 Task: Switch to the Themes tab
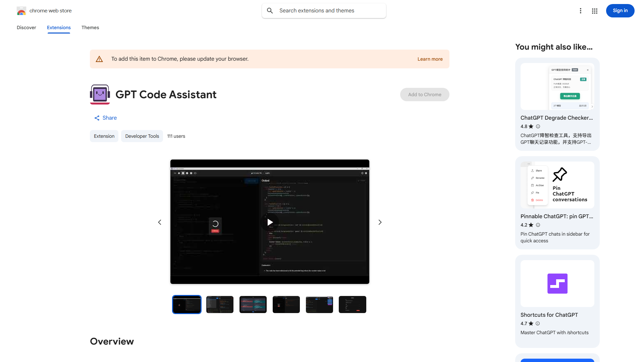coord(90,27)
